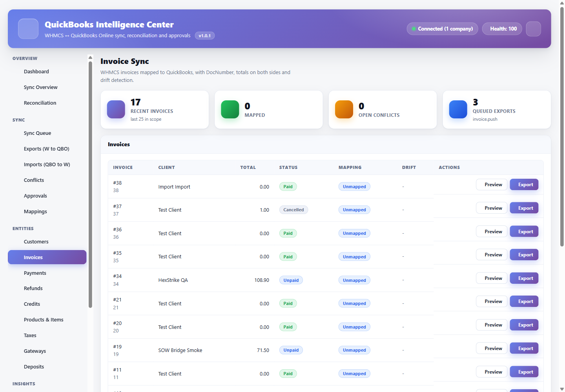Click the 108.90 total on invoice #34
This screenshot has width=565, height=392.
[x=262, y=280]
